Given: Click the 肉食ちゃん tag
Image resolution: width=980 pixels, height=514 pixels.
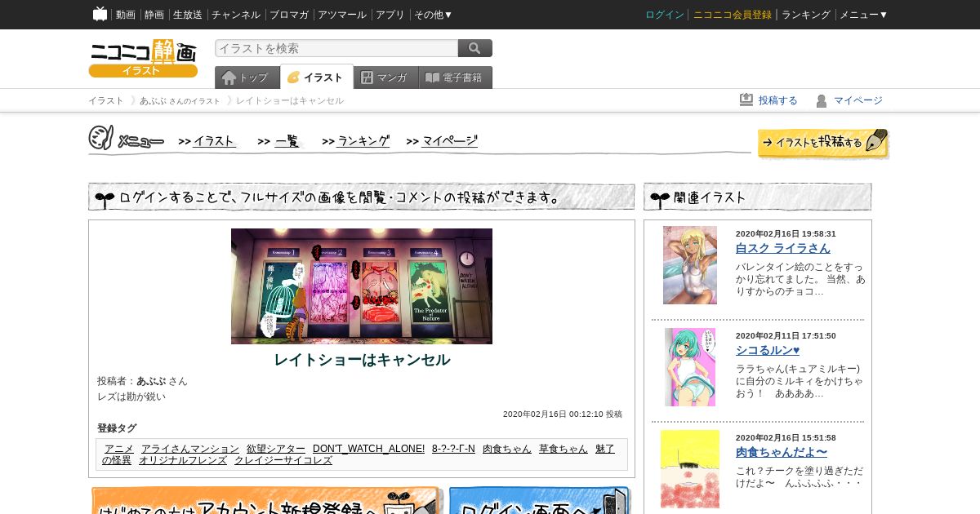Looking at the screenshot, I should tap(507, 449).
